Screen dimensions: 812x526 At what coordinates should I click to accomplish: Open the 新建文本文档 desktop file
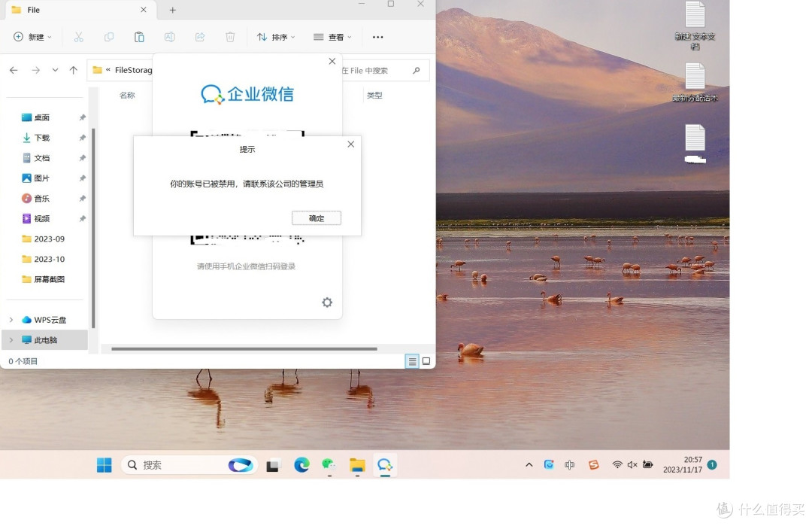click(695, 26)
